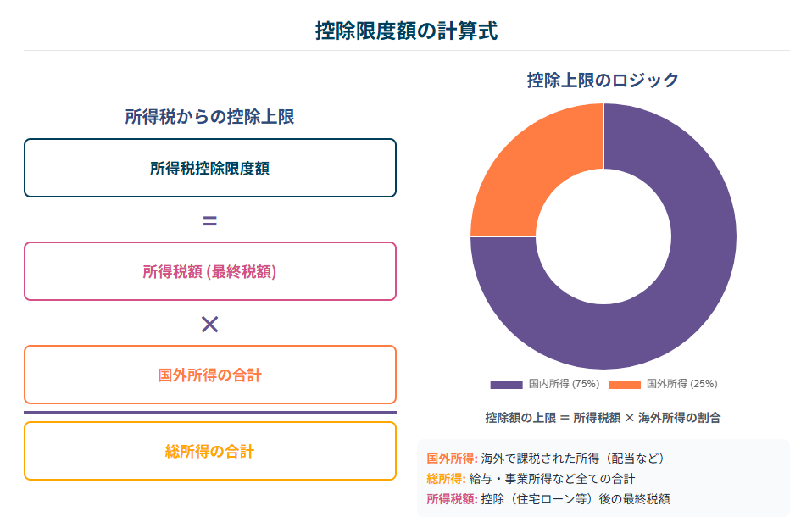The image size is (812, 528).
Task: Click the orange legend color swatch
Action: coord(625,385)
